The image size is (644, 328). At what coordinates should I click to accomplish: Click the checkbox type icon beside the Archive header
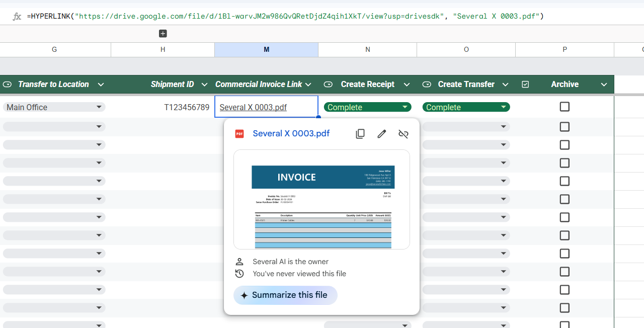(x=525, y=85)
